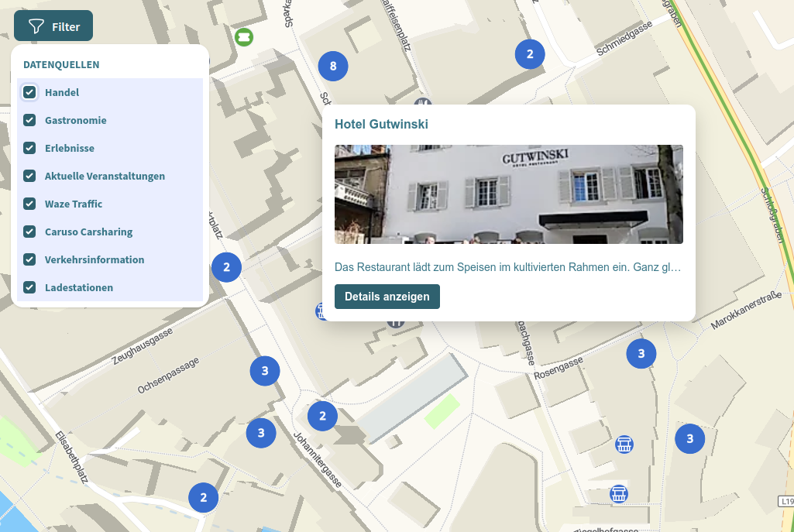Uncheck the Handel data source
Viewport: 794px width, 532px height.
point(29,92)
